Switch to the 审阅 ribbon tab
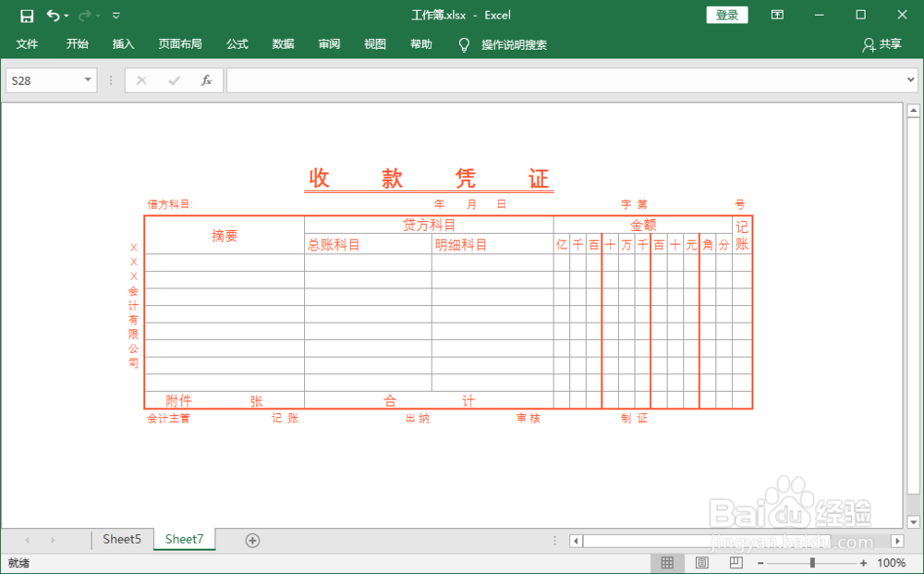Viewport: 924px width, 574px height. (328, 43)
